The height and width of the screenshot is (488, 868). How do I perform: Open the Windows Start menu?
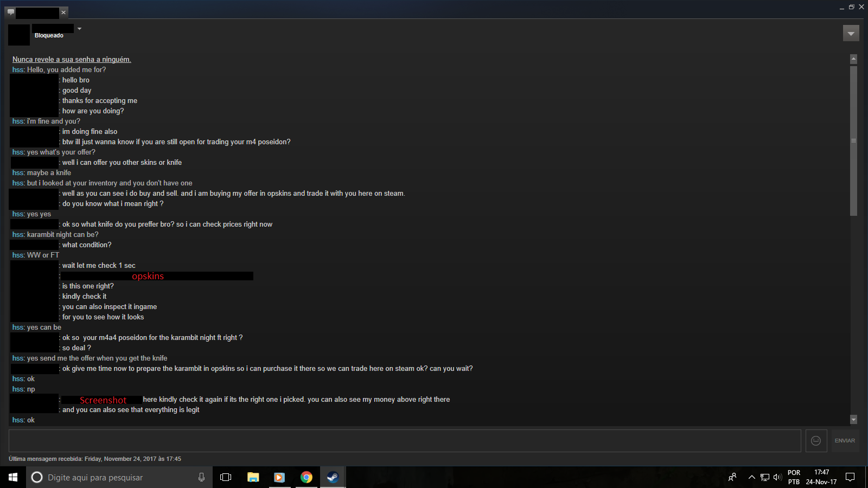point(13,477)
